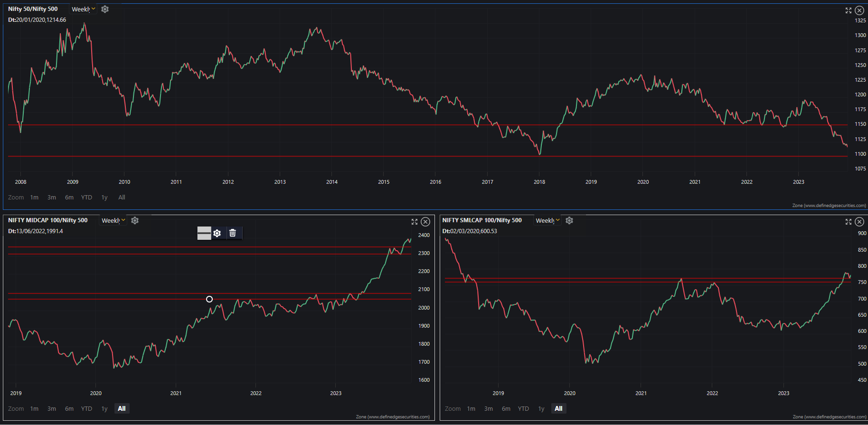The height and width of the screenshot is (425, 868).
Task: Set MIDCAP chart zoom to YTD
Action: pyautogui.click(x=86, y=409)
